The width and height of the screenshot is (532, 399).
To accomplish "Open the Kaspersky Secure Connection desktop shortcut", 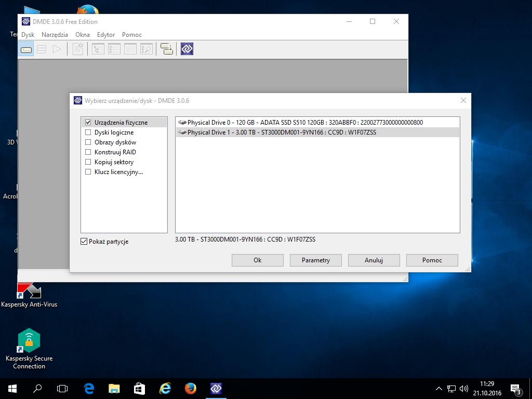I will point(29,349).
